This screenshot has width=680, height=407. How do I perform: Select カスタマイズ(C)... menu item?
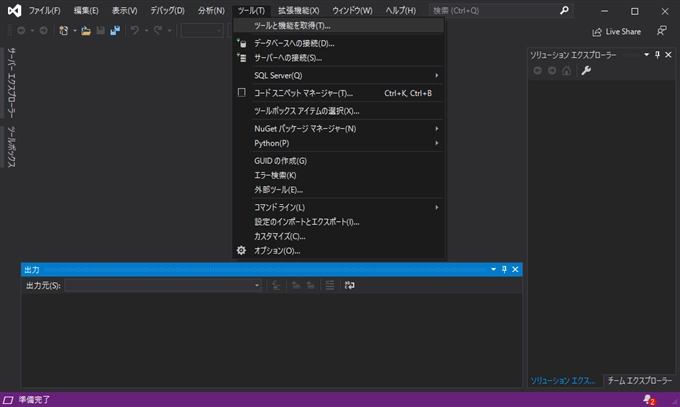338,236
